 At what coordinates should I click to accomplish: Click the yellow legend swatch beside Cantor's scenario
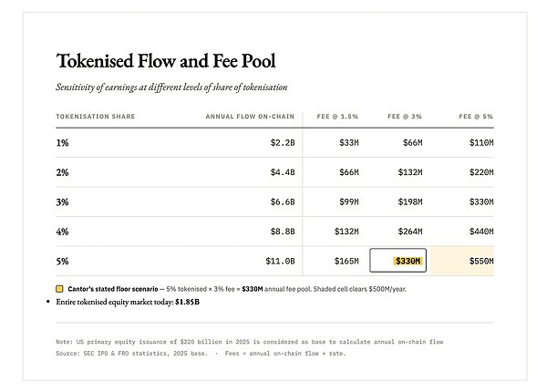(59, 289)
